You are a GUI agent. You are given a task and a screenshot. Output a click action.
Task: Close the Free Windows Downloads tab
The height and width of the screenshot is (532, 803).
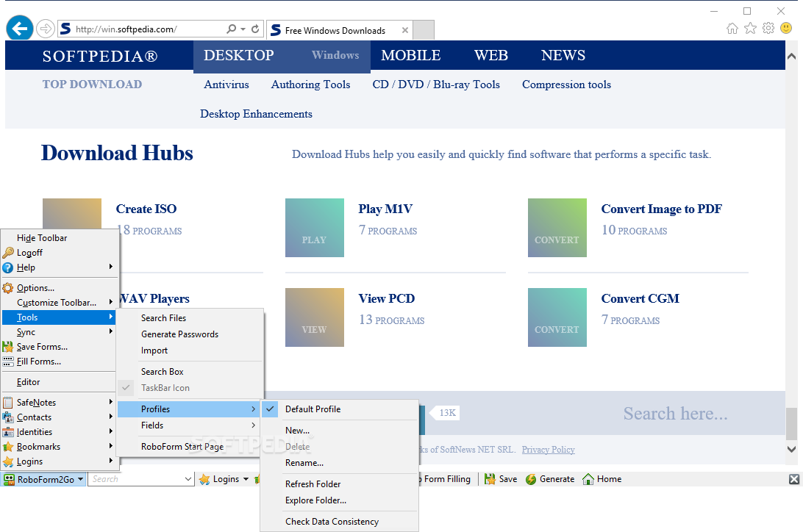pos(405,30)
